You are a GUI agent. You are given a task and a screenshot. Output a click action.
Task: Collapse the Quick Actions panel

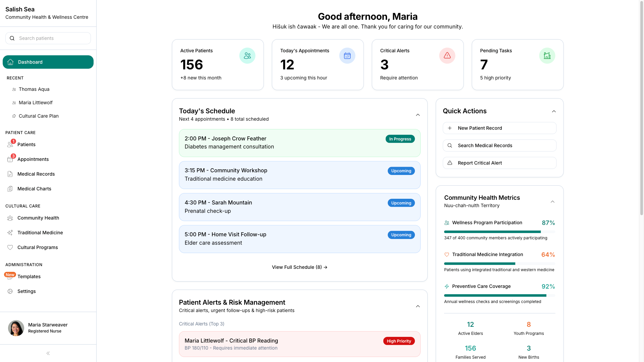(x=554, y=111)
